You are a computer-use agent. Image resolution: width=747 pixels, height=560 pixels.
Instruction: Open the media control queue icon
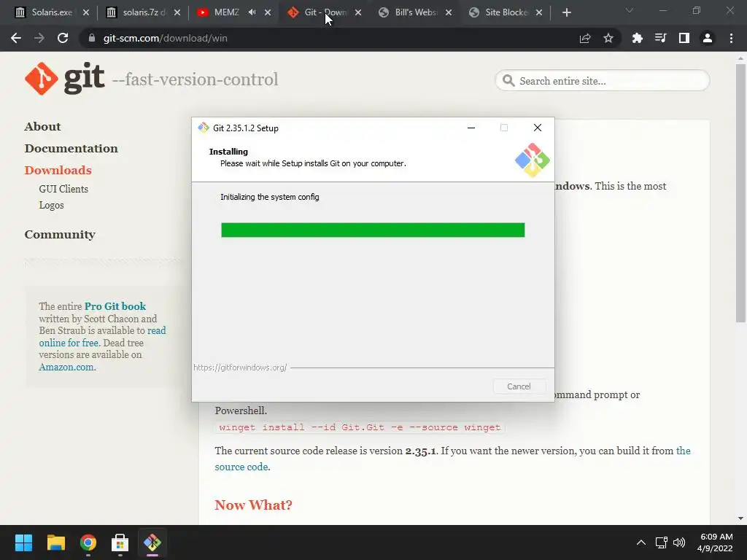tap(661, 38)
